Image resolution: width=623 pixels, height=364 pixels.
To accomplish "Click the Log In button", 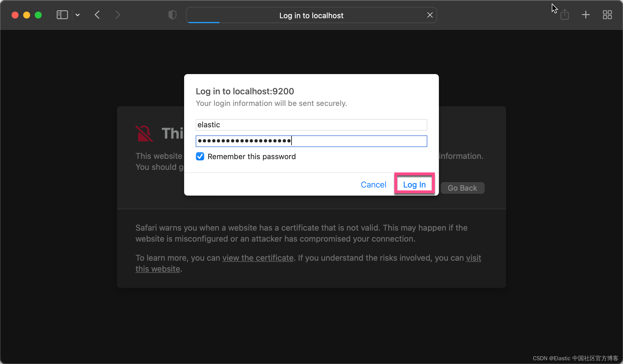I will tap(414, 185).
